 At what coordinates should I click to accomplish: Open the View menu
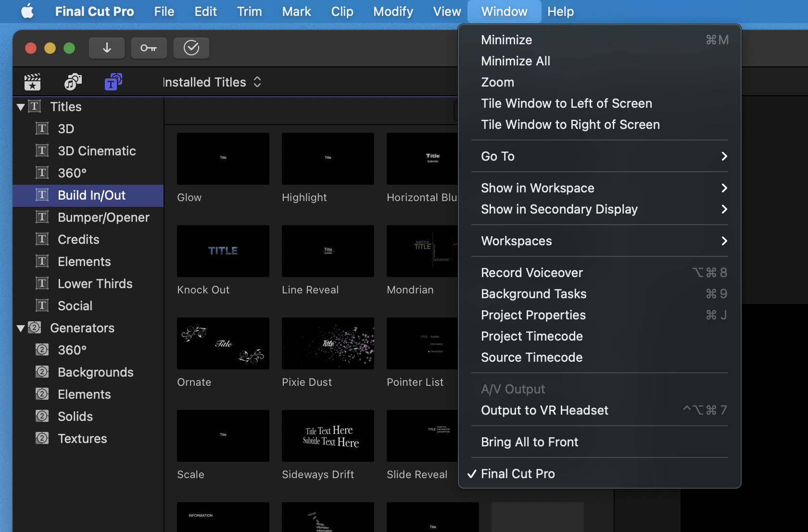447,11
